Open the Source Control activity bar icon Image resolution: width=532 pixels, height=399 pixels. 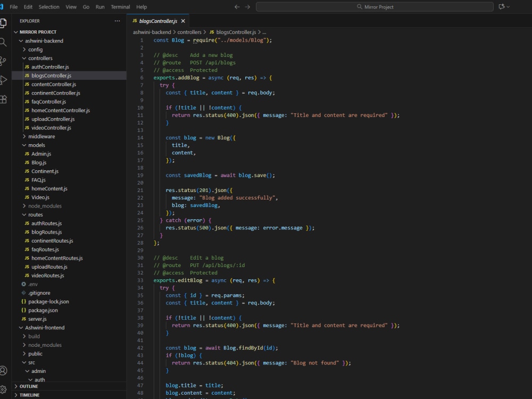3,61
